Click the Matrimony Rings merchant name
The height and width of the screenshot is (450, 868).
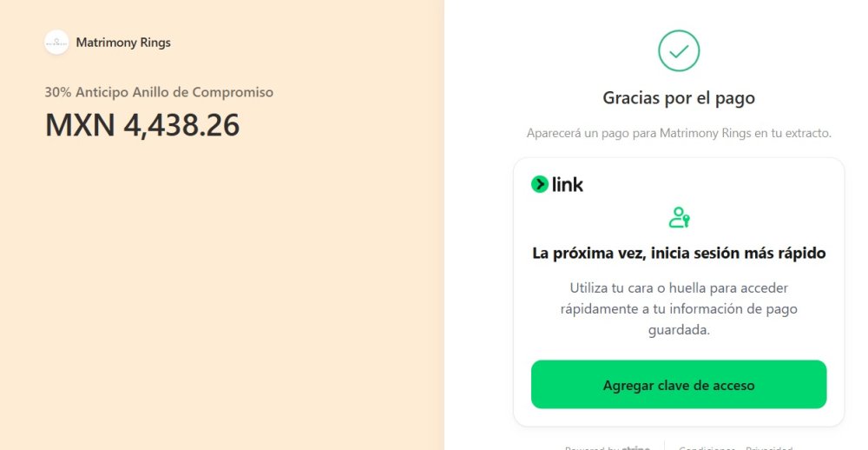click(x=123, y=43)
